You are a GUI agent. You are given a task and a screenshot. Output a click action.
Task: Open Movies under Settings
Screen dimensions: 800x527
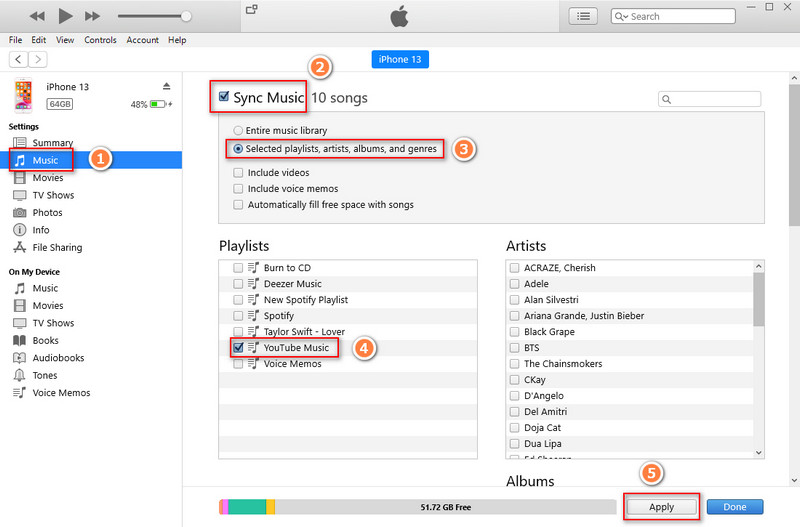(x=48, y=178)
